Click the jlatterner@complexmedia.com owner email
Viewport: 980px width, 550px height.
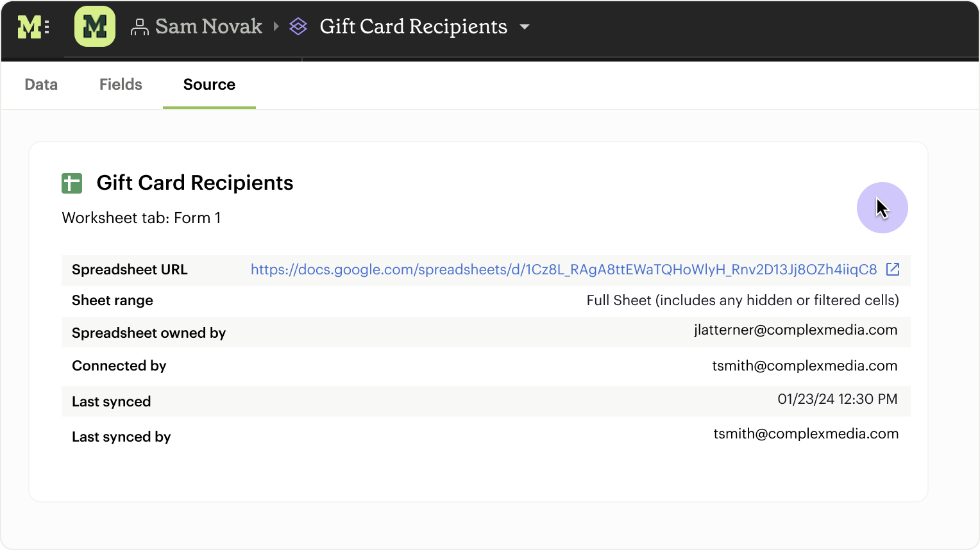click(x=795, y=330)
